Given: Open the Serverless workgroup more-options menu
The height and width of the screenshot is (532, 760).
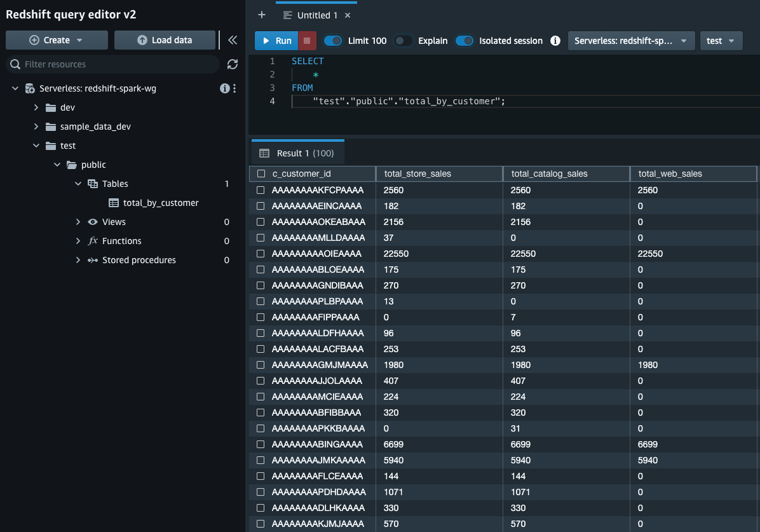Looking at the screenshot, I should 234,88.
